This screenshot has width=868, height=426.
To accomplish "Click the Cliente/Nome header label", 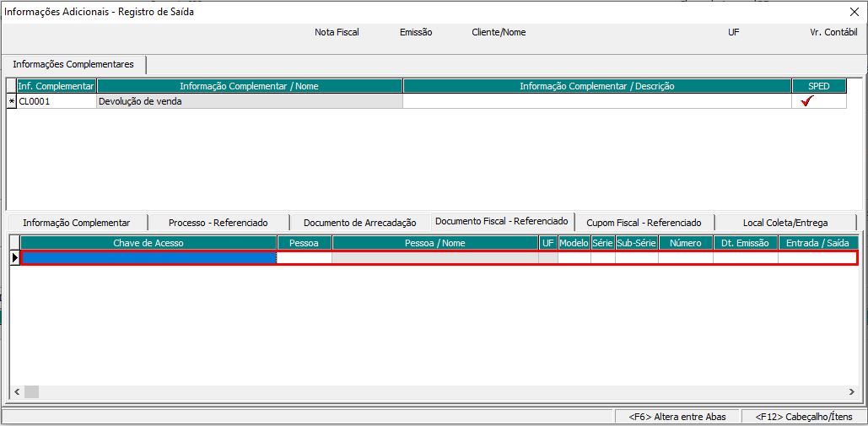I will [x=499, y=32].
